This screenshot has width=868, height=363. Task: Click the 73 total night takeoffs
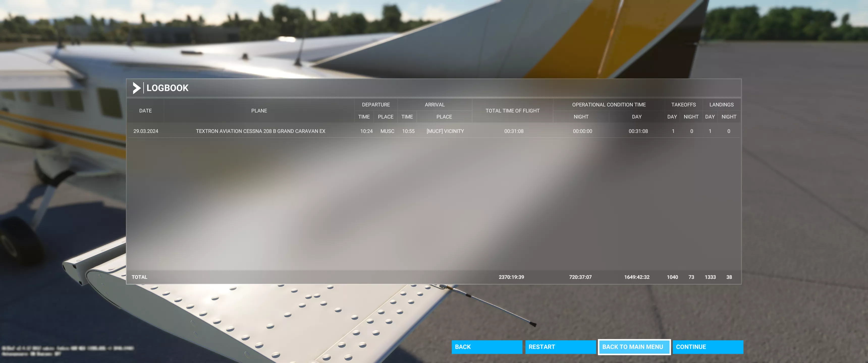691,277
